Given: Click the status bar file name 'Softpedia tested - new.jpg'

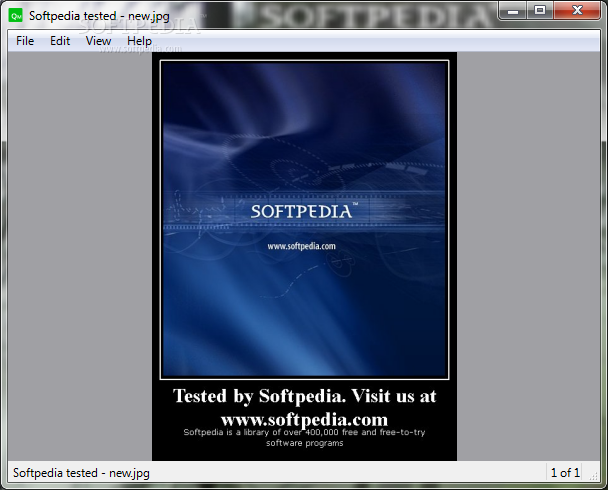Looking at the screenshot, I should 81,473.
